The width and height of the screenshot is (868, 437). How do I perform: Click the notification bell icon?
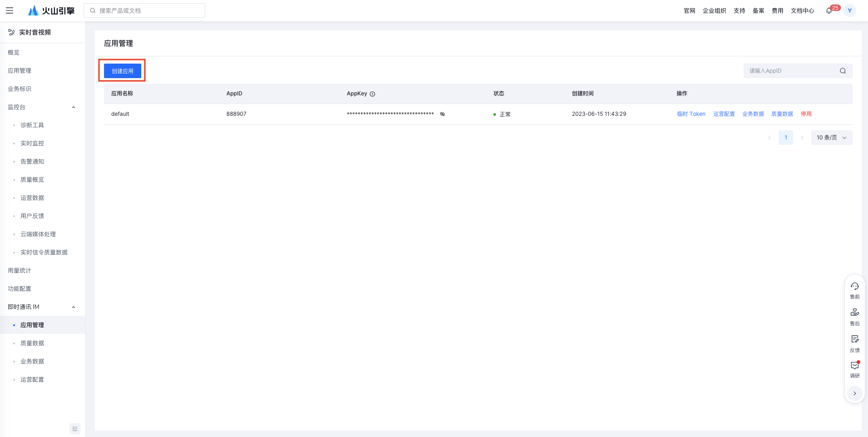(x=829, y=11)
